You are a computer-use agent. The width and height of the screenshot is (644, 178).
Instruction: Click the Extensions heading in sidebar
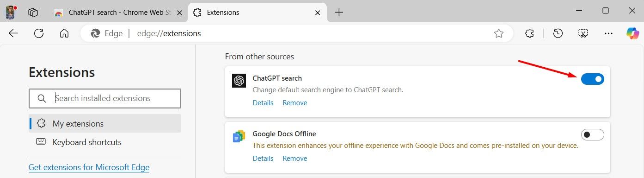[x=62, y=72]
